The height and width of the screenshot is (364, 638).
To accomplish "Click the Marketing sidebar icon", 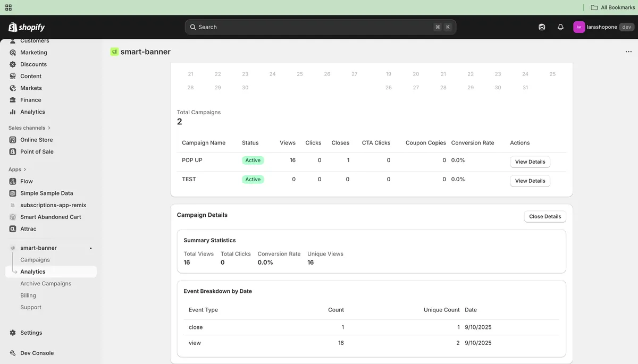I will pyautogui.click(x=13, y=53).
